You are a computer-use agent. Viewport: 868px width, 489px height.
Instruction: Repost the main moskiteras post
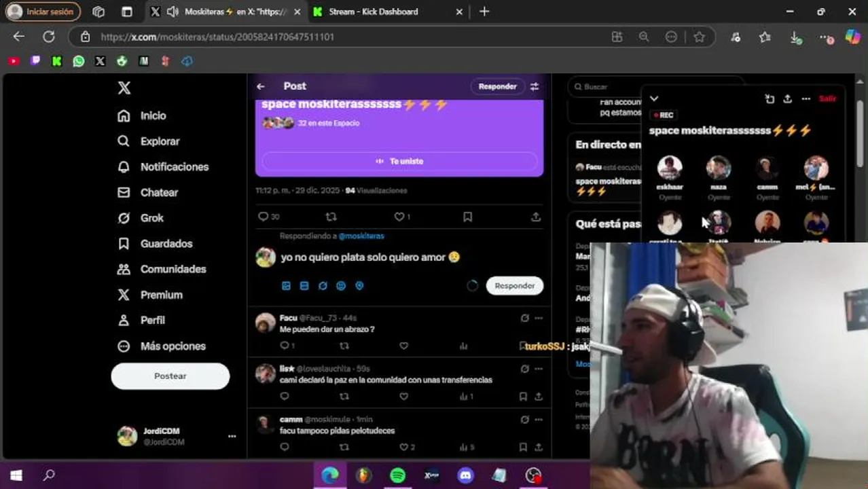[x=331, y=217]
